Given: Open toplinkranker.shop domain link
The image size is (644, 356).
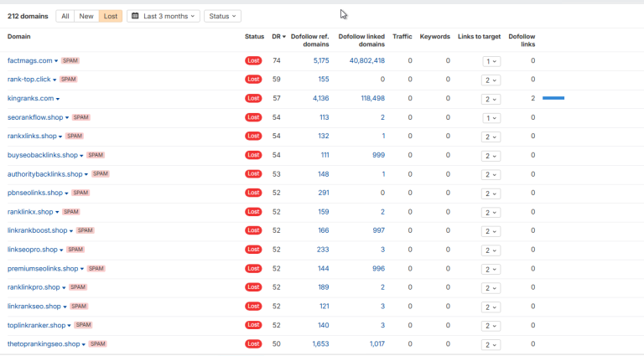Looking at the screenshot, I should 37,325.
